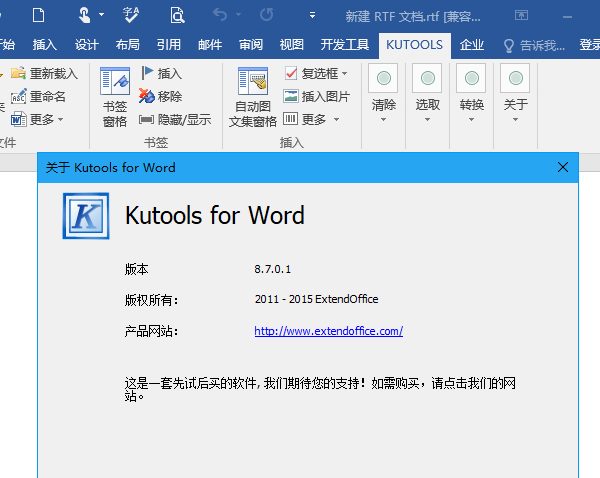Switch to the Enterprise (企业) tab
Image resolution: width=600 pixels, height=478 pixels.
coord(472,45)
